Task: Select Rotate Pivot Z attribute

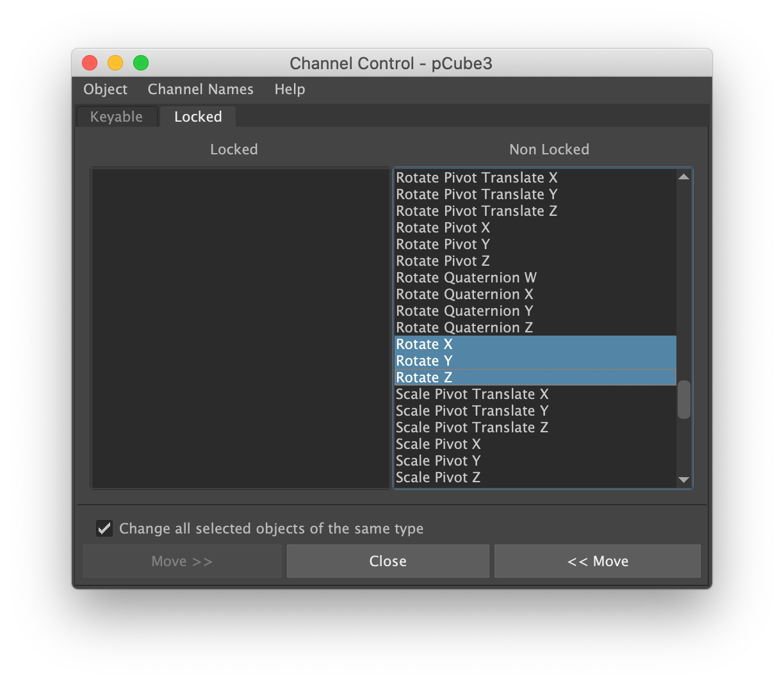Action: [443, 261]
